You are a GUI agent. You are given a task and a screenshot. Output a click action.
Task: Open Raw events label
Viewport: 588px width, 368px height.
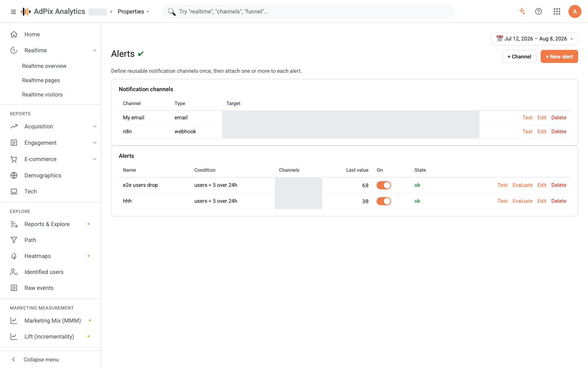pyautogui.click(x=39, y=288)
